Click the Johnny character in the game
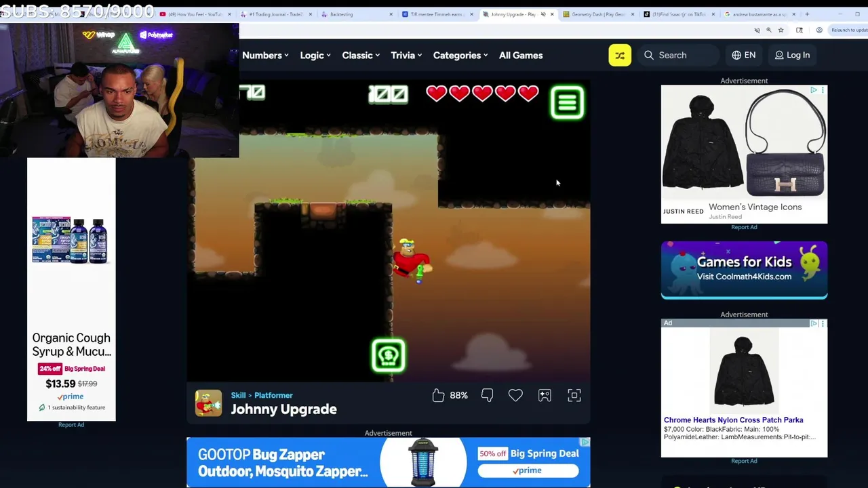 click(412, 260)
